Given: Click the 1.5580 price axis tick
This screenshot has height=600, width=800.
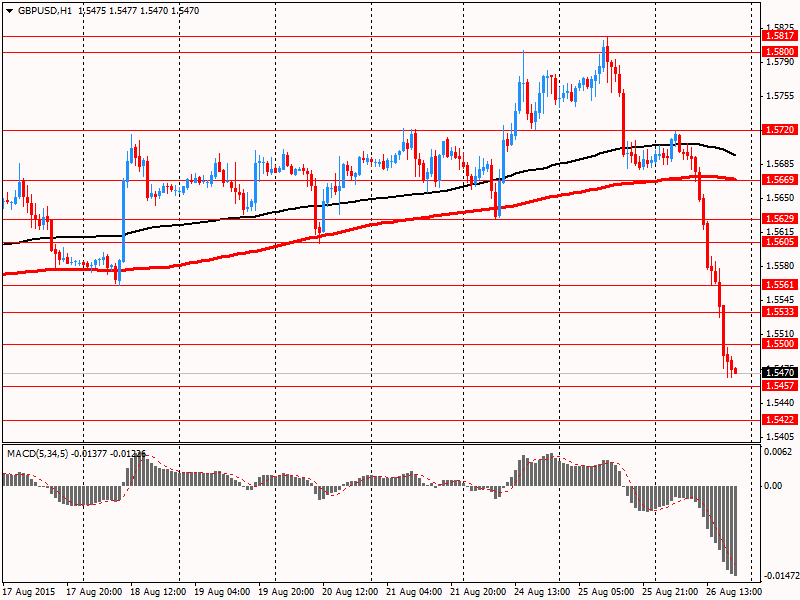Looking at the screenshot, I should point(780,266).
